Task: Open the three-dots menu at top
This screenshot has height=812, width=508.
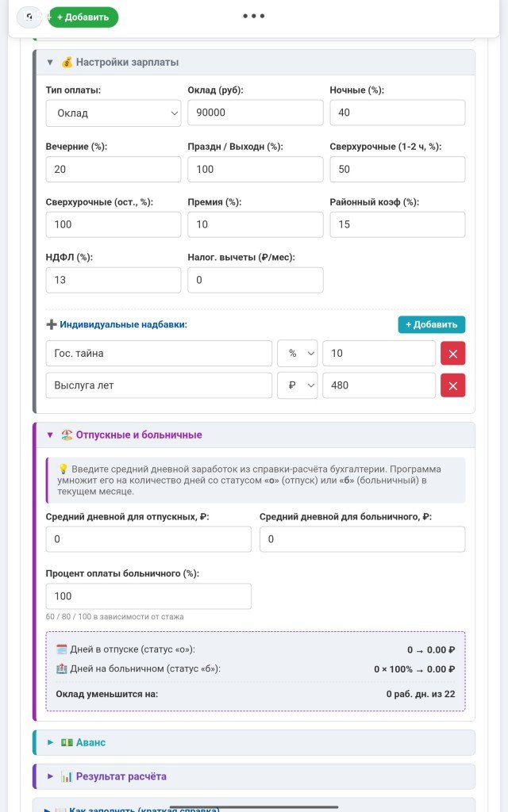Action: [253, 16]
